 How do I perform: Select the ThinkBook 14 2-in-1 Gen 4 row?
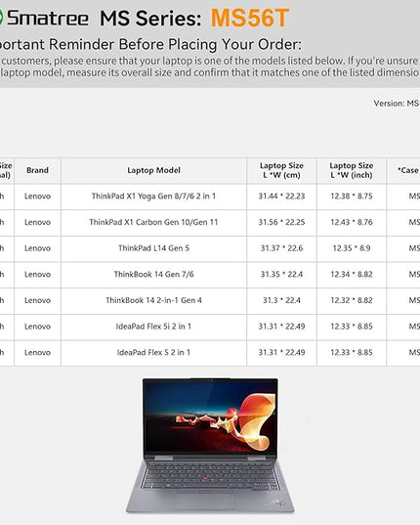(210, 301)
